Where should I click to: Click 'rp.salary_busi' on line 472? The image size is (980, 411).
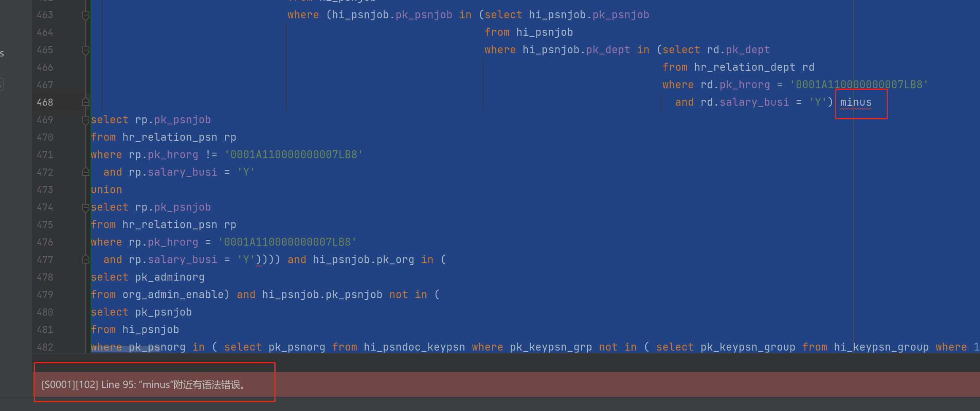coord(173,172)
